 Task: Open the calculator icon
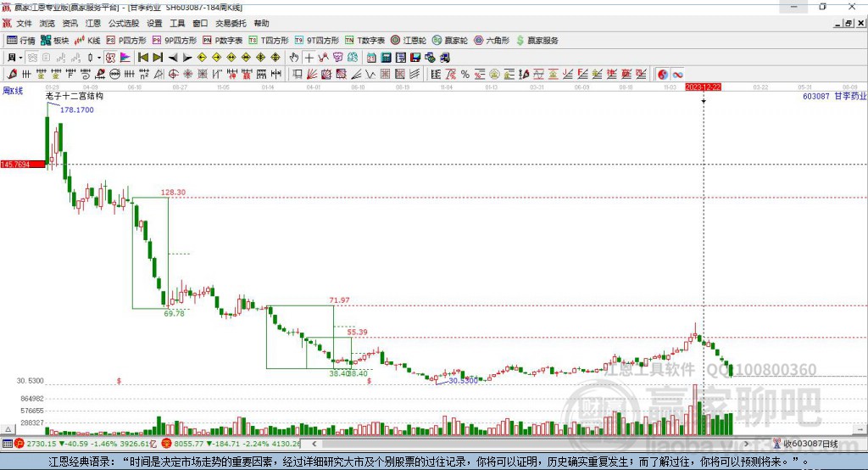coord(387,58)
